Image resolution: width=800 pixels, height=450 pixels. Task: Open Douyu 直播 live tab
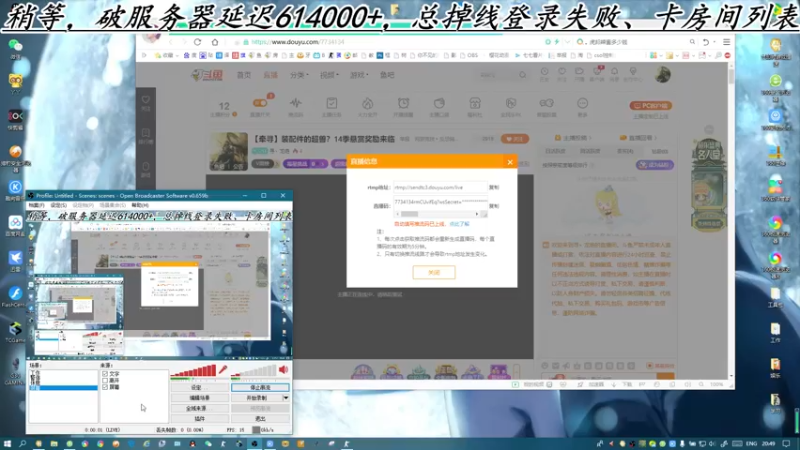[270, 75]
